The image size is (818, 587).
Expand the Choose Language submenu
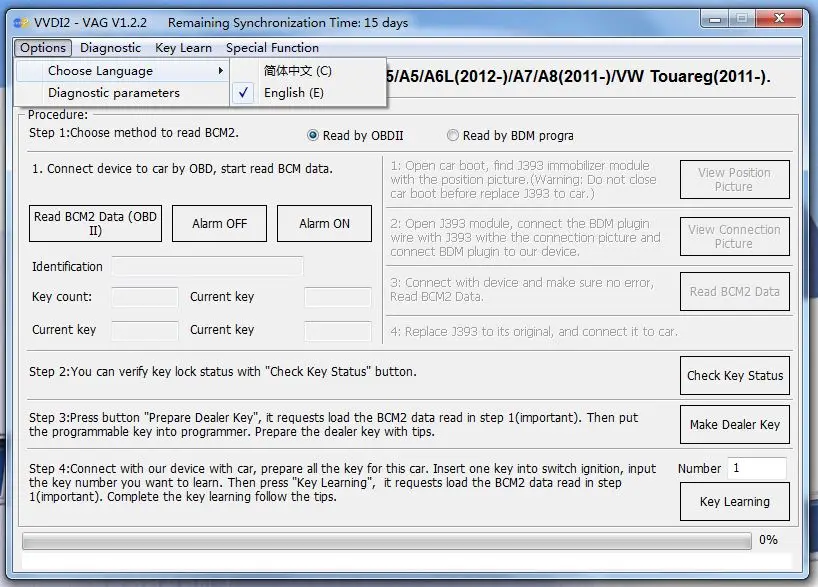[122, 70]
